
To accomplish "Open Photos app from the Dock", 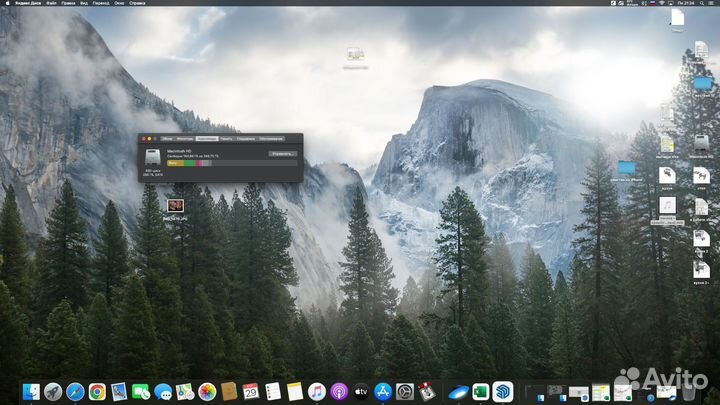I will pyautogui.click(x=207, y=392).
